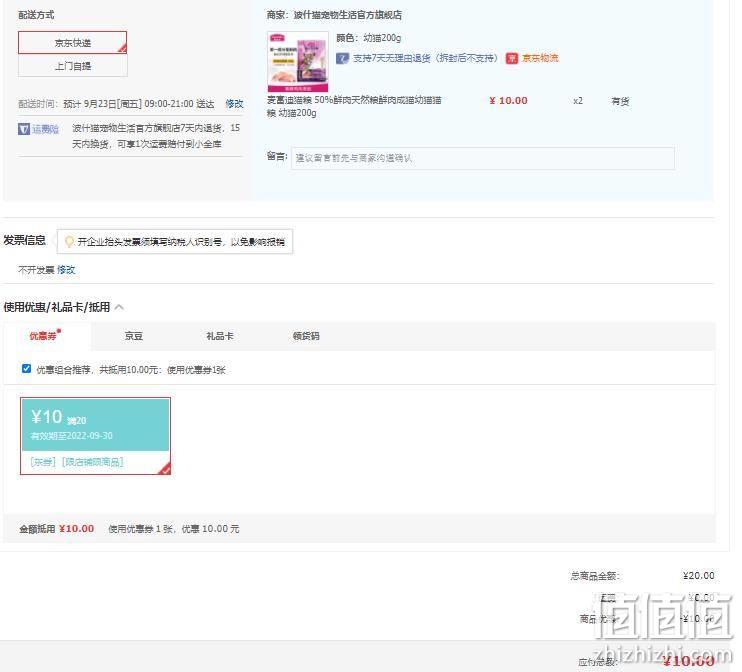Select 京东快递 delivery method
This screenshot has width=742, height=672.
(x=72, y=43)
